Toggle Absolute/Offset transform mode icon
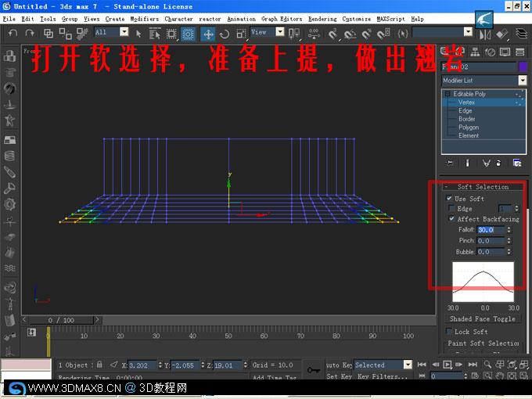 (x=113, y=365)
